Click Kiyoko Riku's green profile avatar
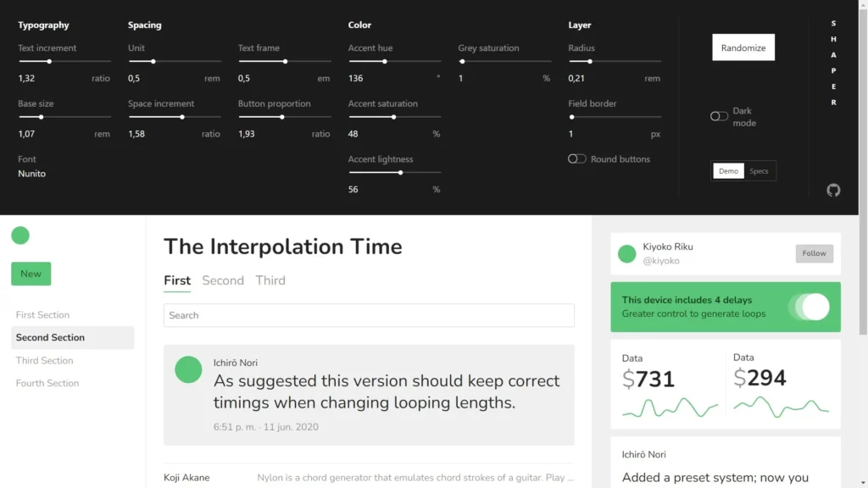Viewport: 868px width, 488px height. [627, 253]
